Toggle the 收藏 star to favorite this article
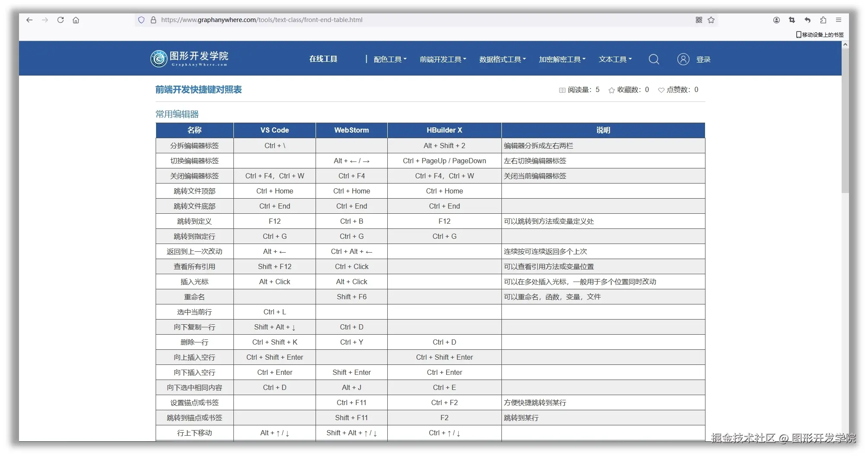This screenshot has width=868, height=456. [x=611, y=90]
